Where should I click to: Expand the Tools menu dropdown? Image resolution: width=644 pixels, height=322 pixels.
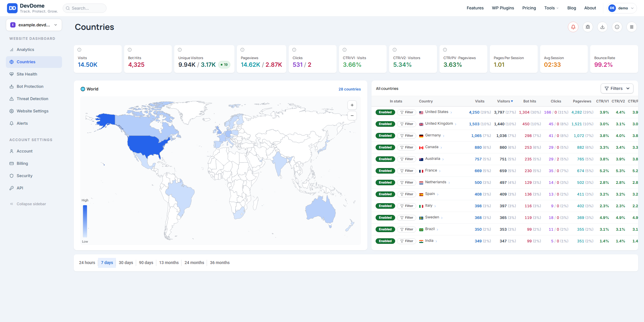click(x=551, y=8)
